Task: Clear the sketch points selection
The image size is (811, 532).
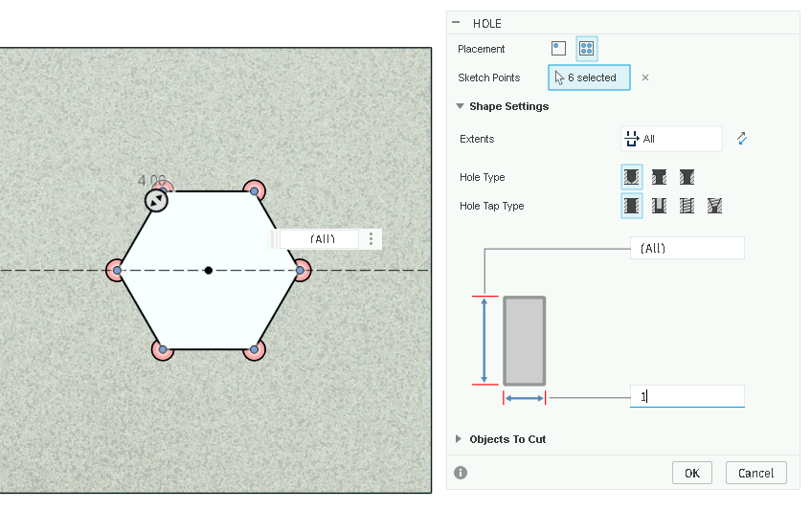Action: pyautogui.click(x=645, y=78)
